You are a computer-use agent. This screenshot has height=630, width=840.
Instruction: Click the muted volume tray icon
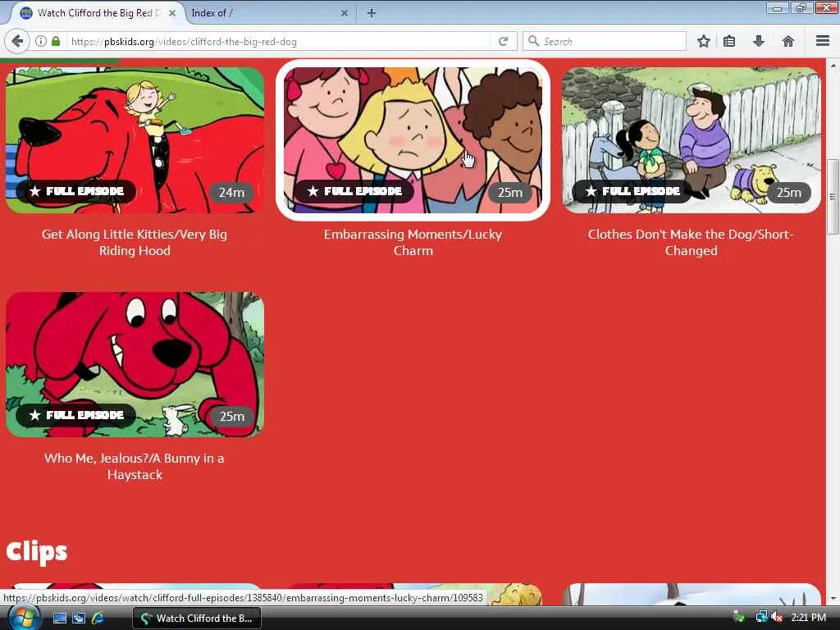tap(778, 618)
